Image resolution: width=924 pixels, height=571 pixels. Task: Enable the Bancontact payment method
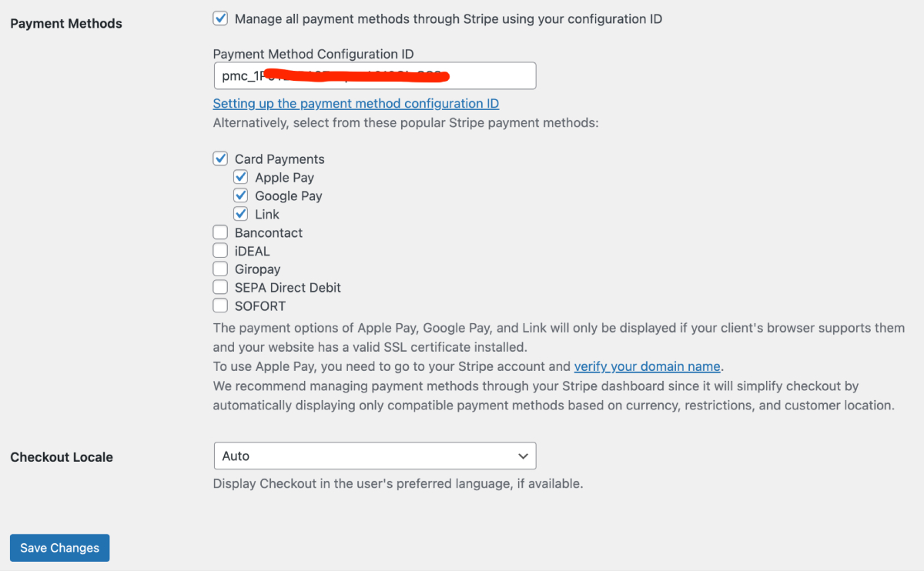221,232
